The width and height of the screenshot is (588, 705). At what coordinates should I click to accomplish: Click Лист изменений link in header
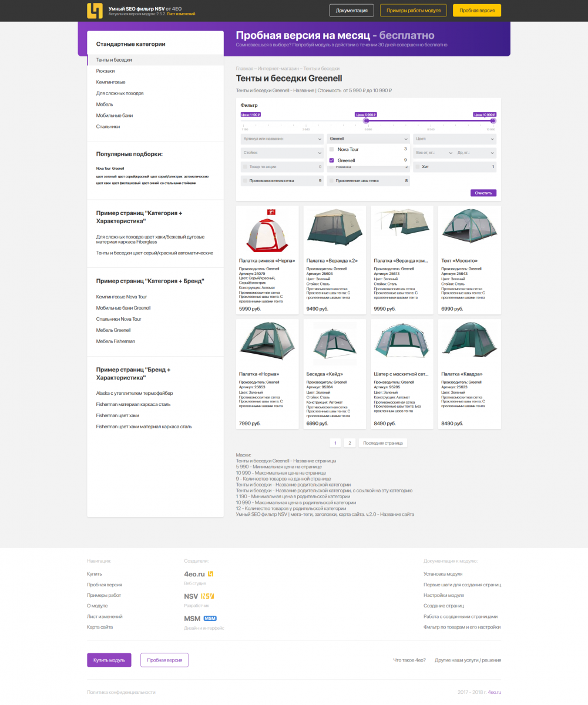pyautogui.click(x=180, y=14)
